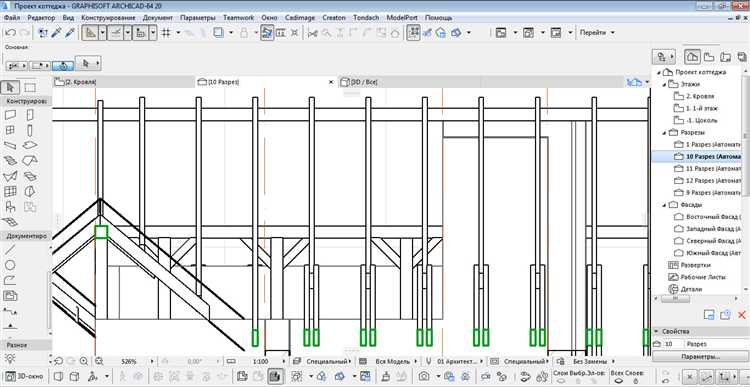Viewport: 750px width, 387px height.
Task: Collapse the Этажи tree node
Action: 664,84
